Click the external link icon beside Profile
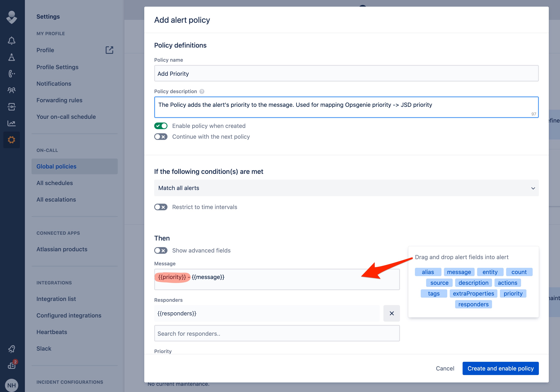Screen dimensions: 560x392 (109, 50)
